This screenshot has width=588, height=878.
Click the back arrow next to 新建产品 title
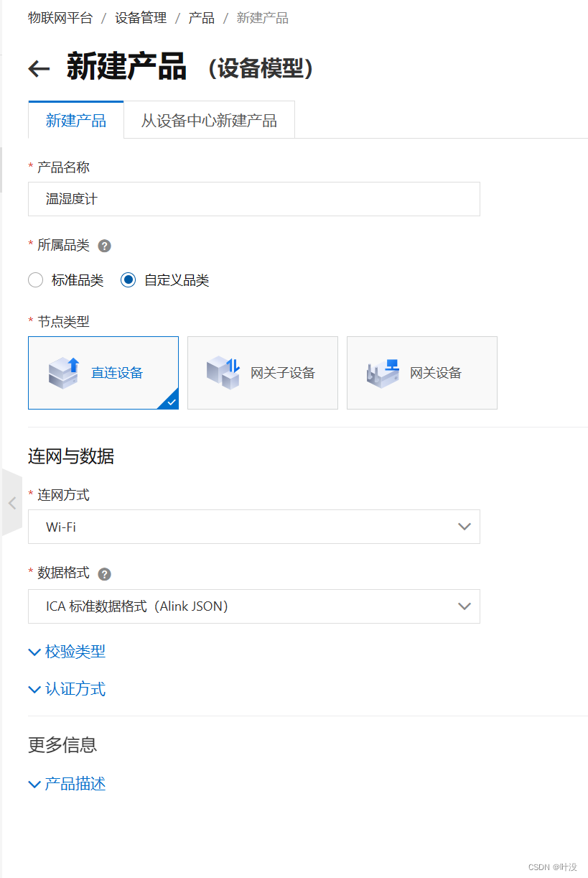[38, 67]
